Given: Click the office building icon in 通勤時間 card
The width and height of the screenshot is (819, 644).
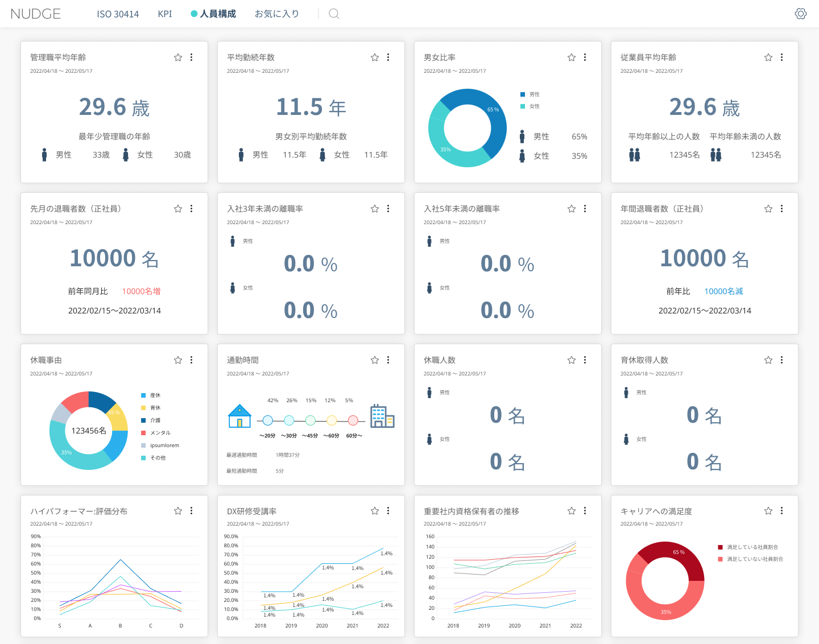Looking at the screenshot, I should point(382,416).
